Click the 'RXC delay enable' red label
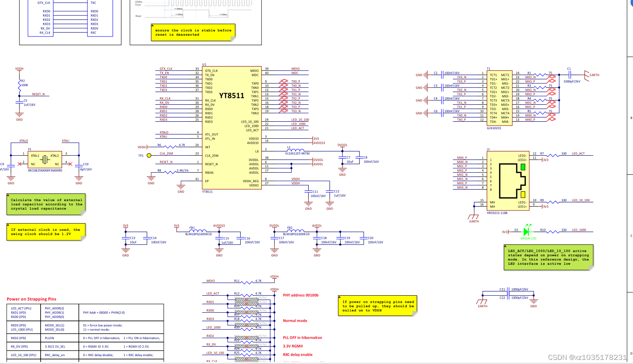The height and width of the screenshot is (364, 633). click(298, 355)
